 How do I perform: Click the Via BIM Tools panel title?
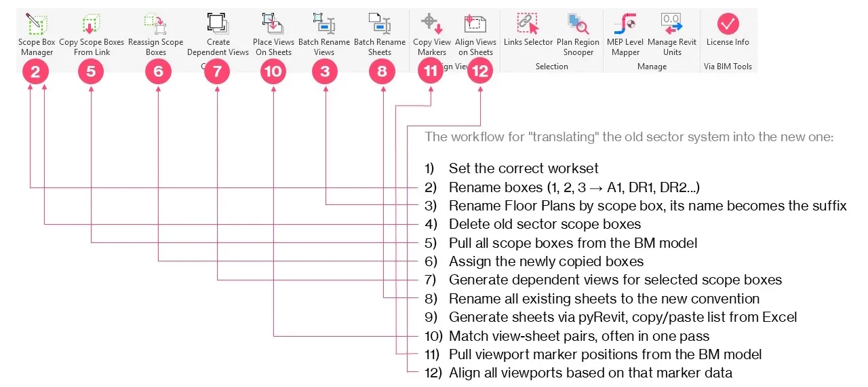coord(728,67)
